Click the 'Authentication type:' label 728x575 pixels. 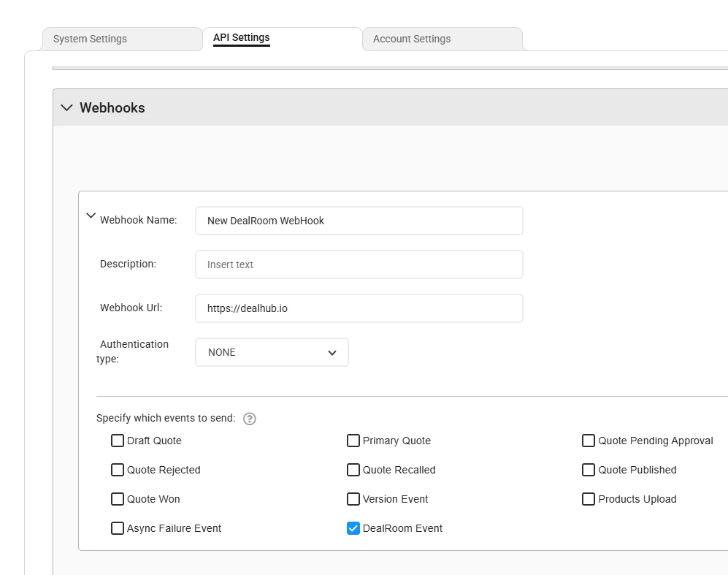(x=132, y=351)
